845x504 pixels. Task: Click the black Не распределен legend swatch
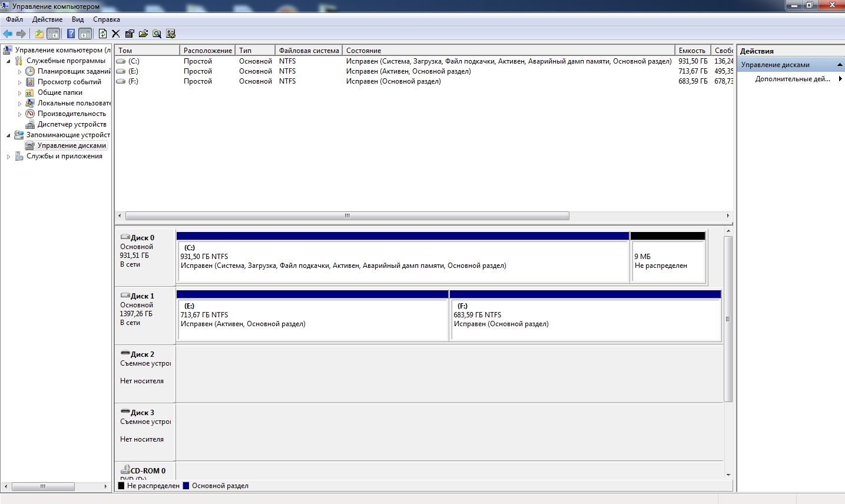(x=121, y=486)
